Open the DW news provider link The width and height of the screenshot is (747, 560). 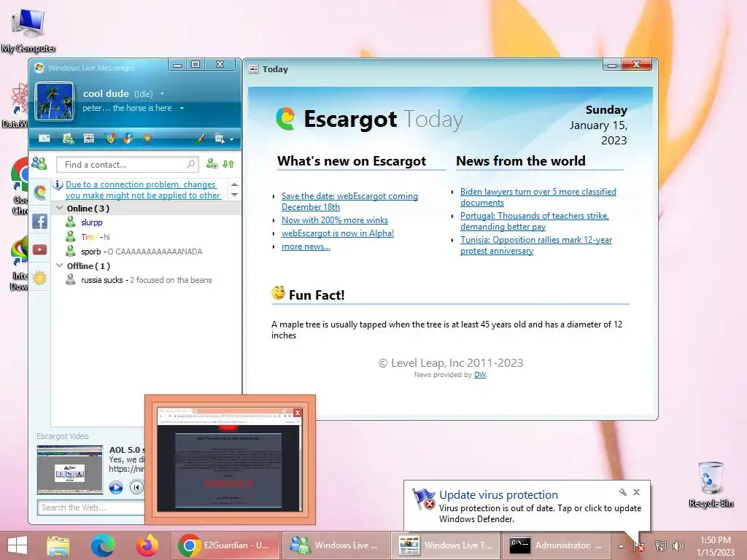[480, 375]
